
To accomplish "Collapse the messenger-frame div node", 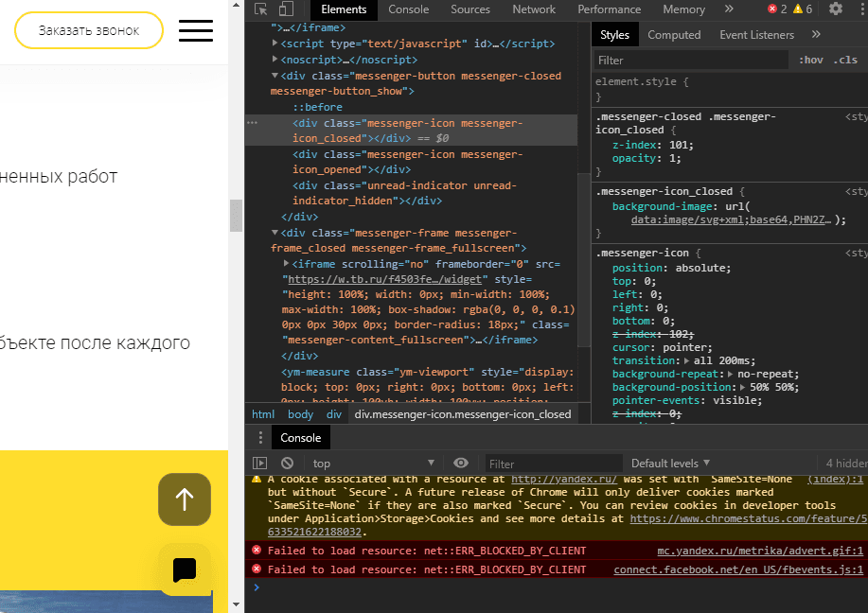I will pyautogui.click(x=275, y=233).
